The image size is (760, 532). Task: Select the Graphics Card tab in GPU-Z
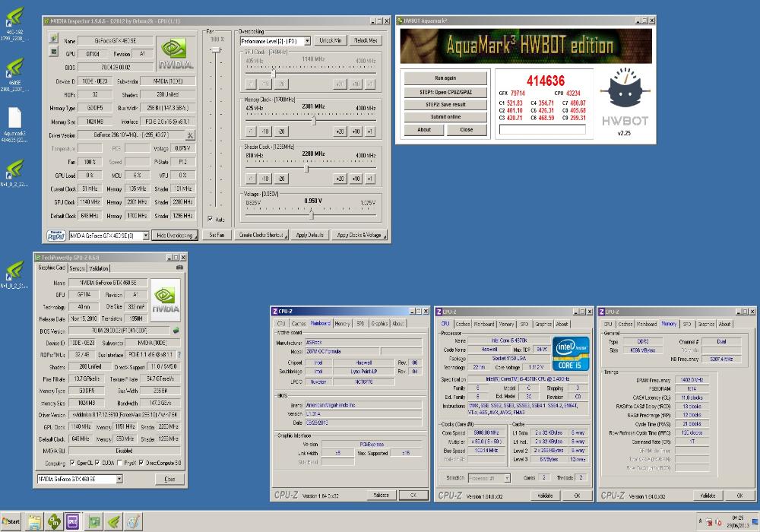click(52, 268)
